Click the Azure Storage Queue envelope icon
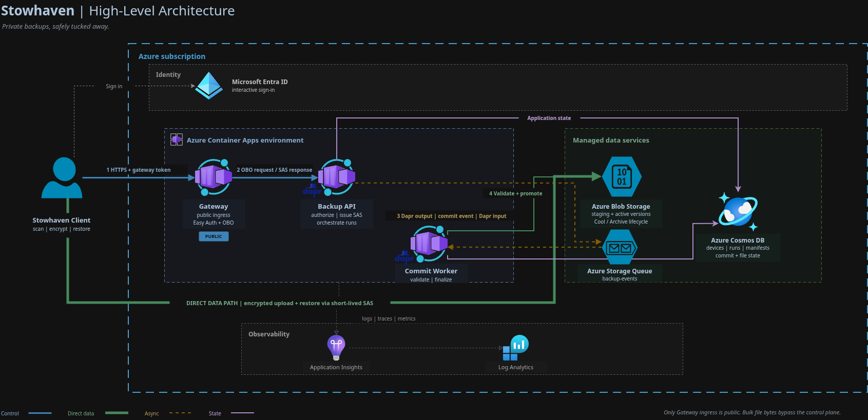 pyautogui.click(x=620, y=248)
